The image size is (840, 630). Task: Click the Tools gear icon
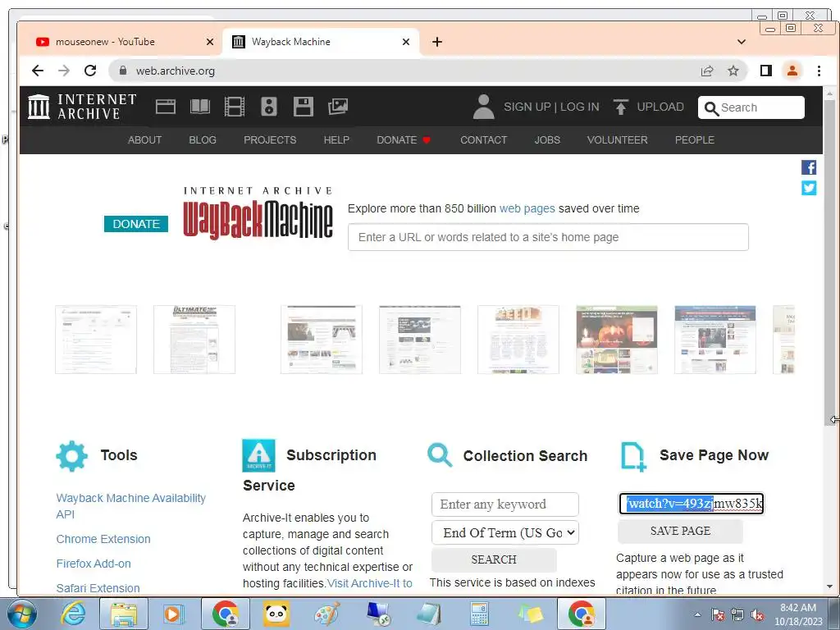(72, 456)
